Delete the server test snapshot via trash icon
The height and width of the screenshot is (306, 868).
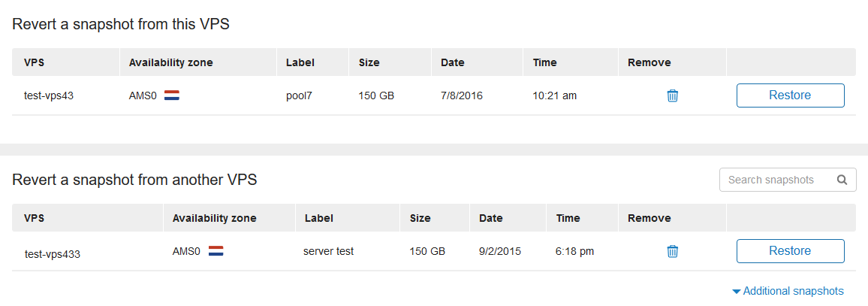pos(673,251)
